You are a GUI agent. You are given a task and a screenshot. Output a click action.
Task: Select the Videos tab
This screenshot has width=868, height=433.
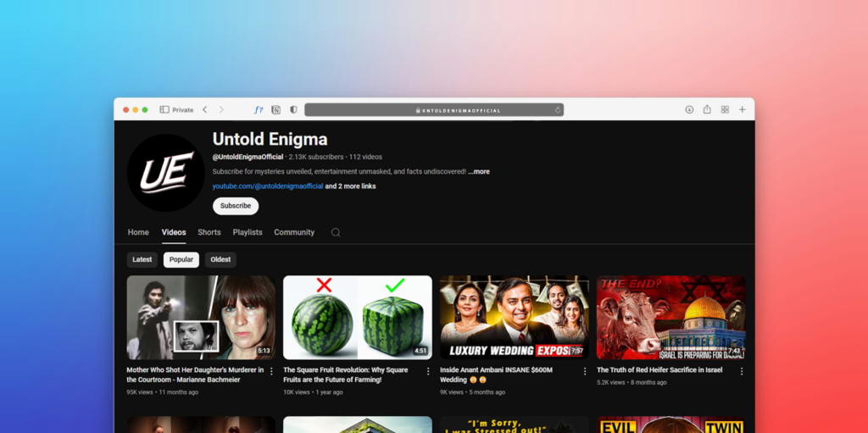click(174, 232)
